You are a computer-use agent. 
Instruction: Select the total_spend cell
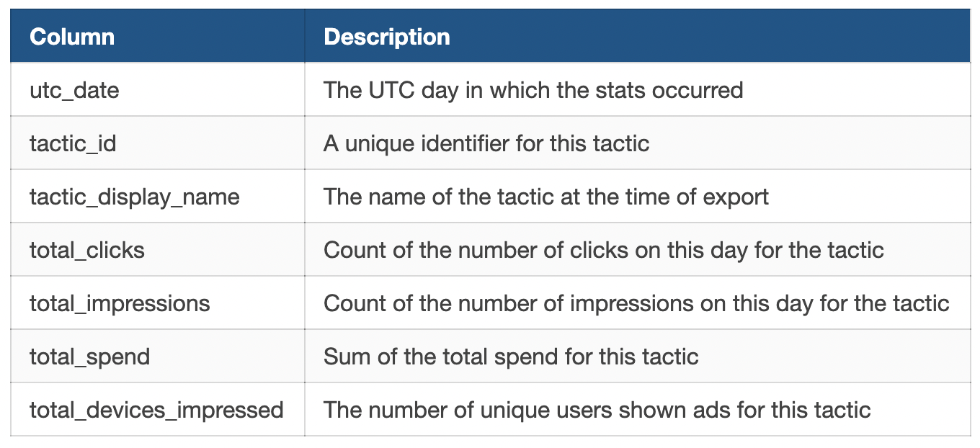pyautogui.click(x=157, y=357)
